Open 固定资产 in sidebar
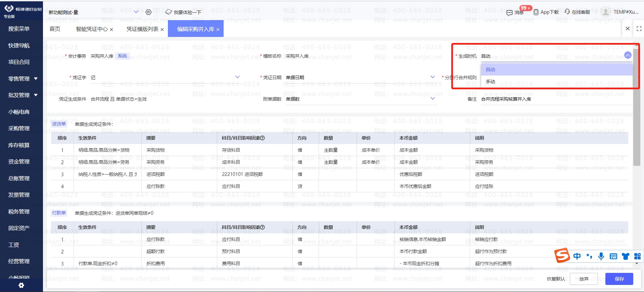 point(19,228)
